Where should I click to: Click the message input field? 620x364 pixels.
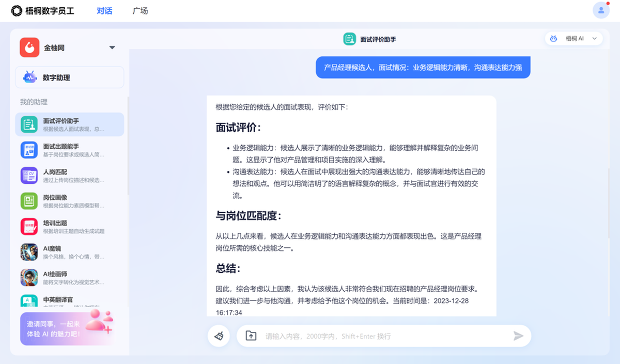pos(382,336)
